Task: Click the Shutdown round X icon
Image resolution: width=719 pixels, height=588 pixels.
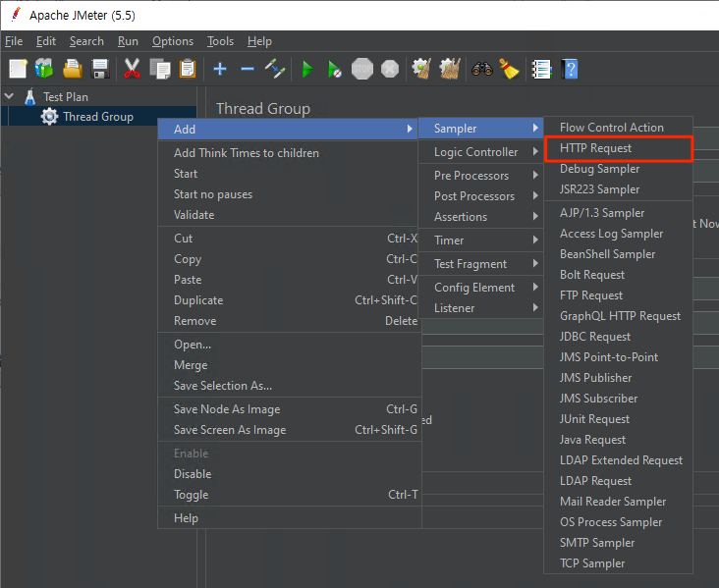Action: (390, 69)
